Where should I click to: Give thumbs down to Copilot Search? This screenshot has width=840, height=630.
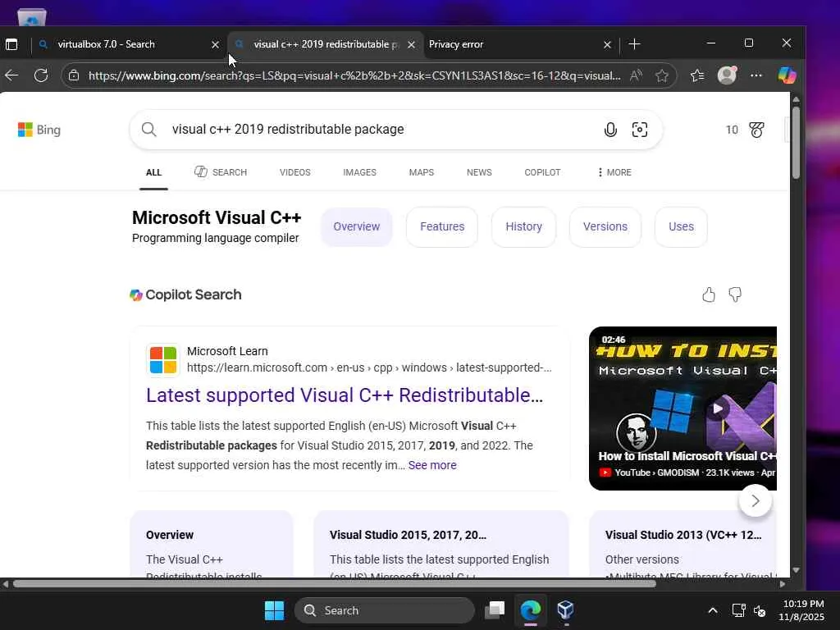735,294
